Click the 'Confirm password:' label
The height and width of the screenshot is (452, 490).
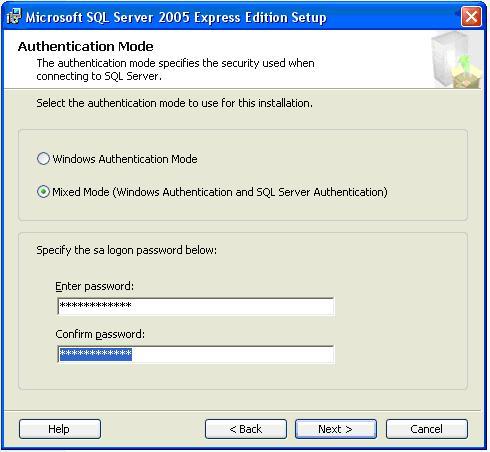click(100, 334)
